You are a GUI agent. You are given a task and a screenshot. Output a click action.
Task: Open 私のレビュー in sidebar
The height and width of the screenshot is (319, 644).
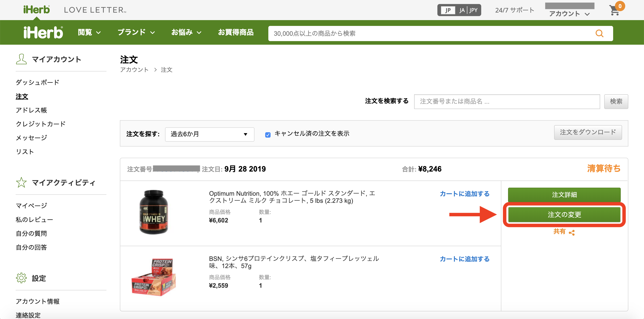(34, 220)
